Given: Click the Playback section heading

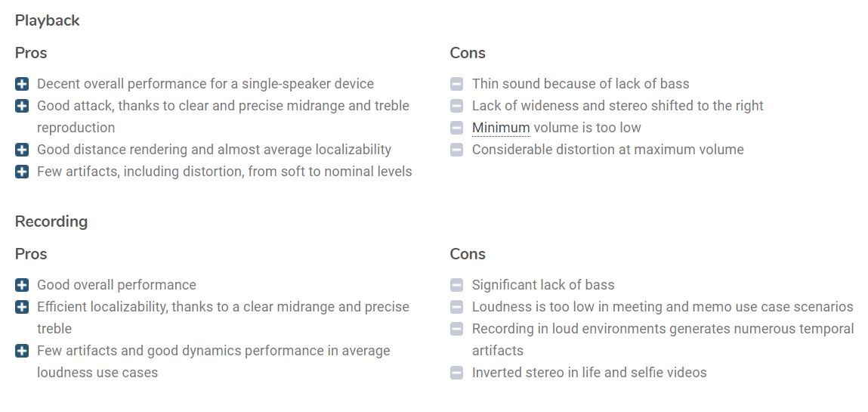Looking at the screenshot, I should click(47, 21).
